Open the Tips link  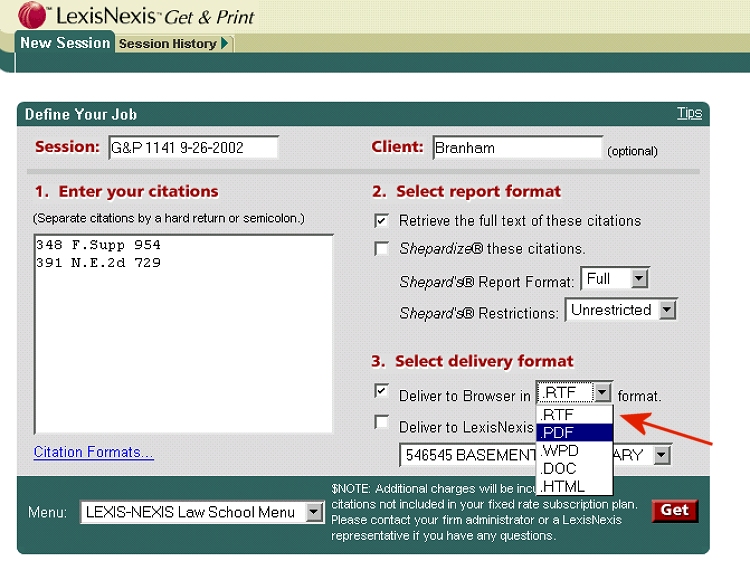[689, 113]
